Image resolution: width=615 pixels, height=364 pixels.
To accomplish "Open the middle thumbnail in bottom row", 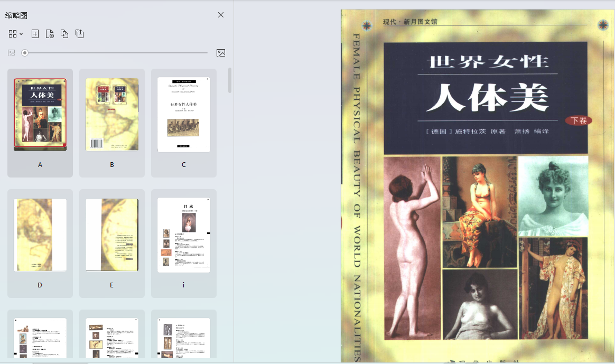I will pyautogui.click(x=112, y=338).
